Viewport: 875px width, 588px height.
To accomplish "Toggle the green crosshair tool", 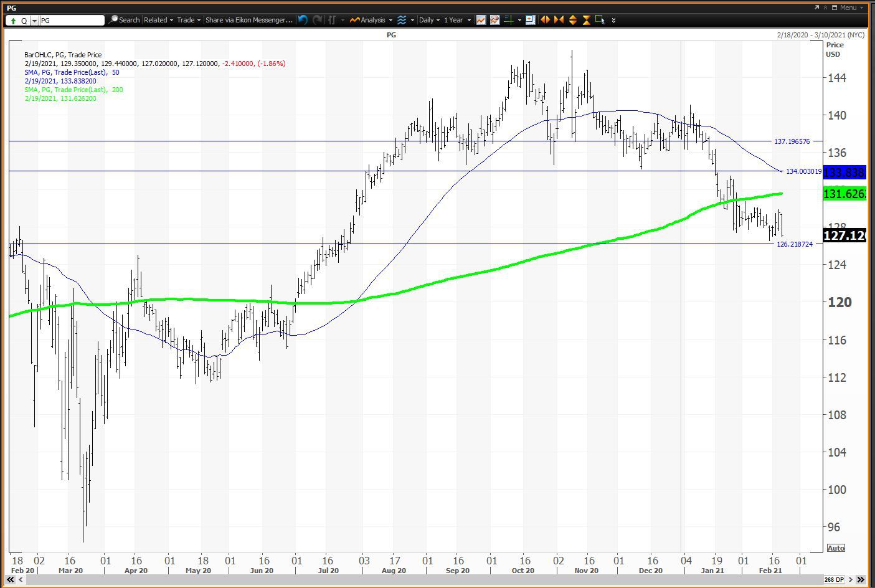I will click(508, 20).
